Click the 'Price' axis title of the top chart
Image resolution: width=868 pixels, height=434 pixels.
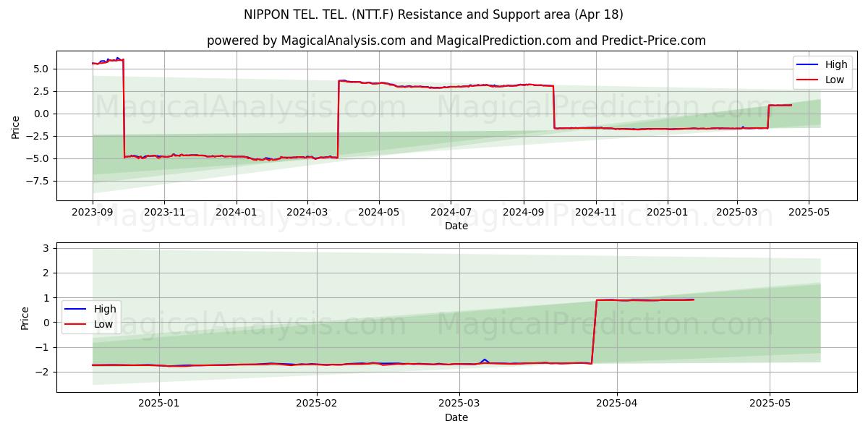click(x=16, y=127)
